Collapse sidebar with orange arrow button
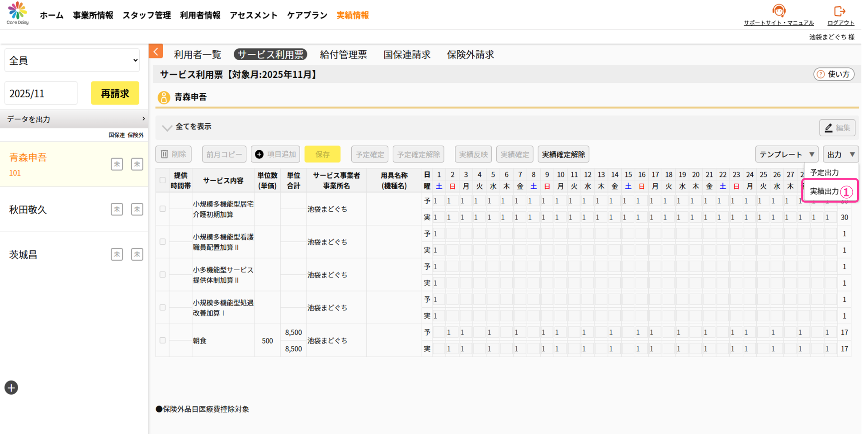 point(156,52)
